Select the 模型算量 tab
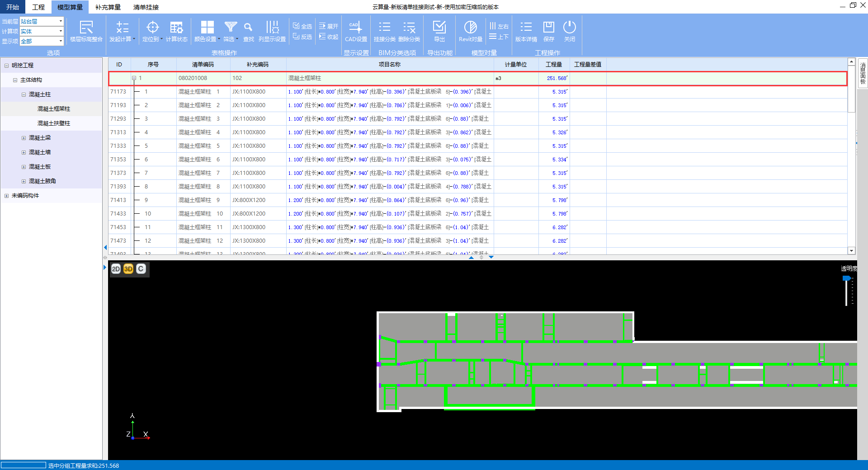 pyautogui.click(x=70, y=7)
